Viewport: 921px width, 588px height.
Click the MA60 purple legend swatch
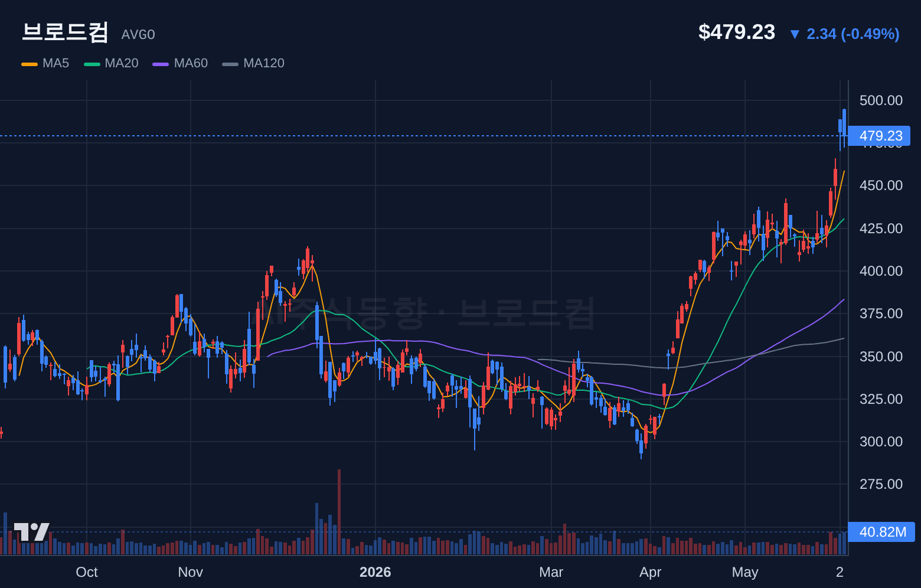pos(161,64)
